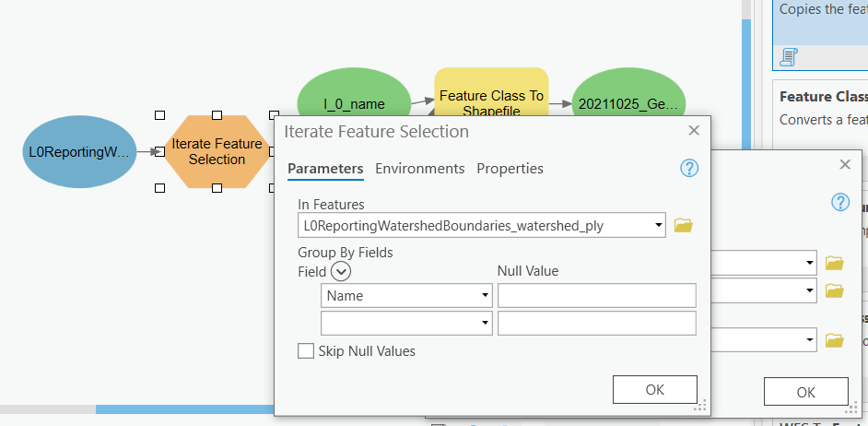Click the middle folder icon in background dialog

[835, 291]
